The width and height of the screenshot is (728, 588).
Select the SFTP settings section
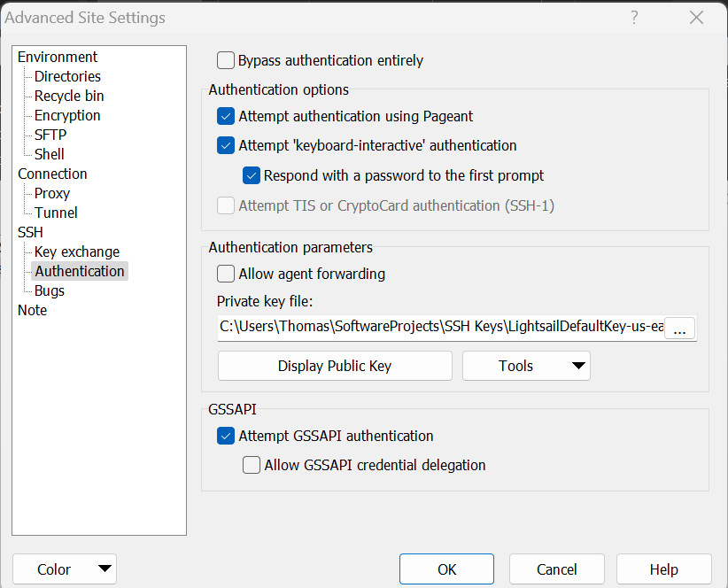click(49, 135)
